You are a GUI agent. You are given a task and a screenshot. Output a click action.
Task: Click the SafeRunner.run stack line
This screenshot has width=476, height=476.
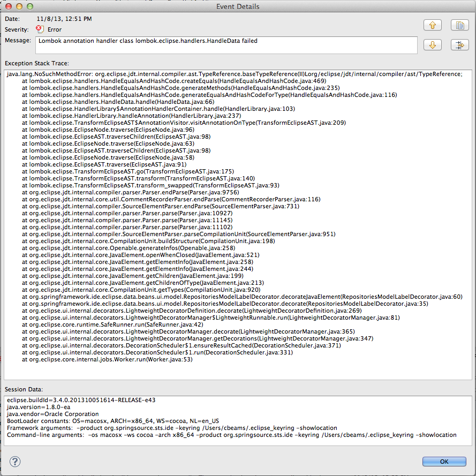[112, 325]
